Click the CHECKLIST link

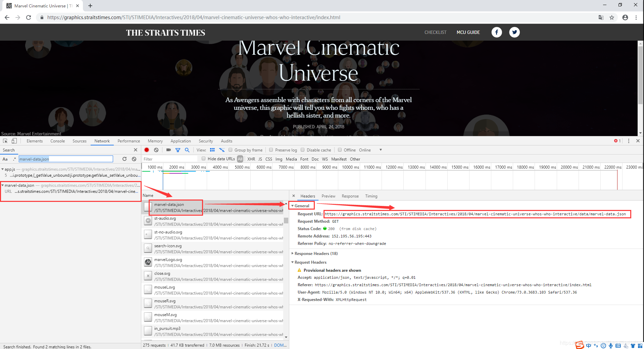pyautogui.click(x=436, y=32)
